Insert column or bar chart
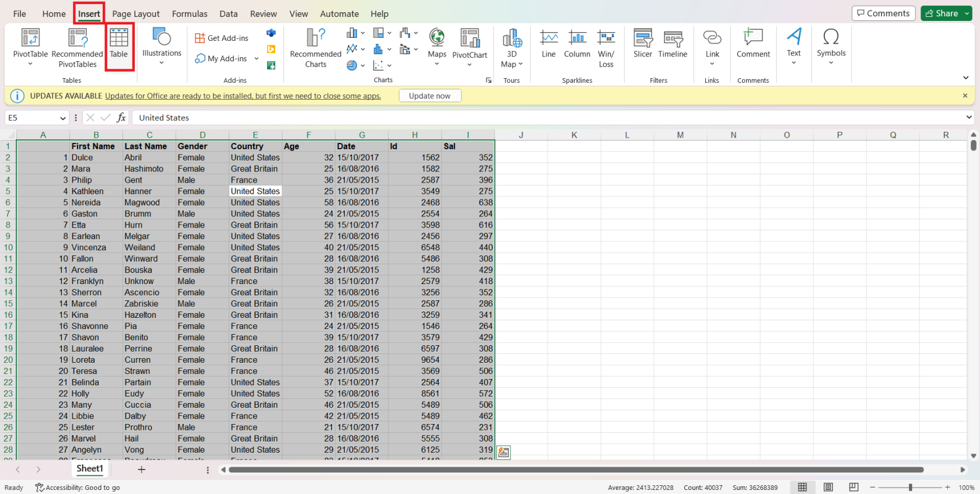The height and width of the screenshot is (494, 980). coord(355,33)
